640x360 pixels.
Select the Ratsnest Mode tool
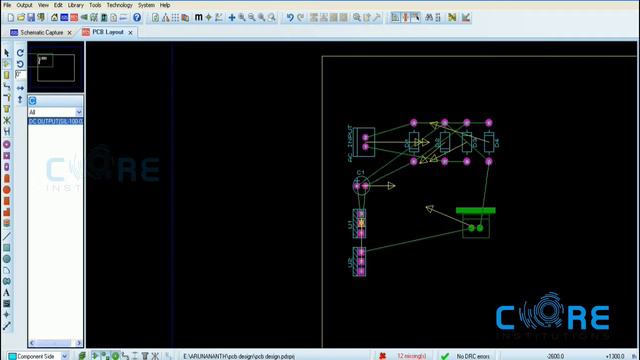pos(7,120)
